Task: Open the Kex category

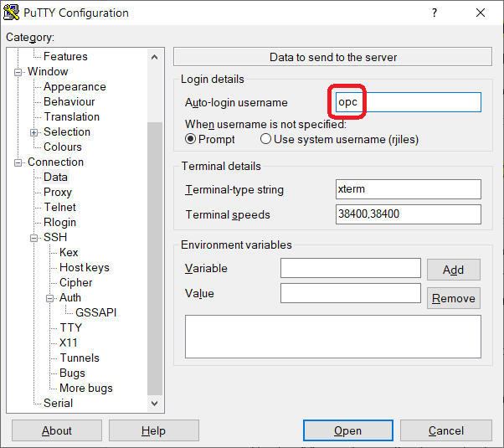Action: (x=69, y=252)
